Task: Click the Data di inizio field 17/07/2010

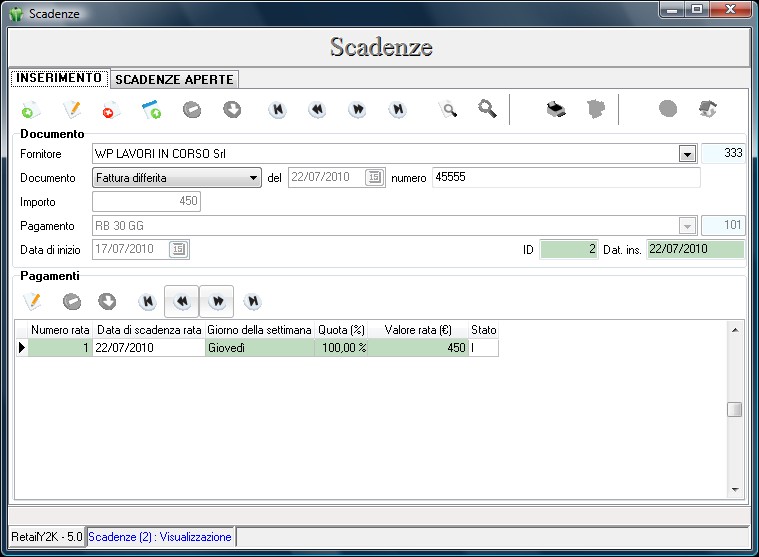Action: pyautogui.click(x=131, y=249)
